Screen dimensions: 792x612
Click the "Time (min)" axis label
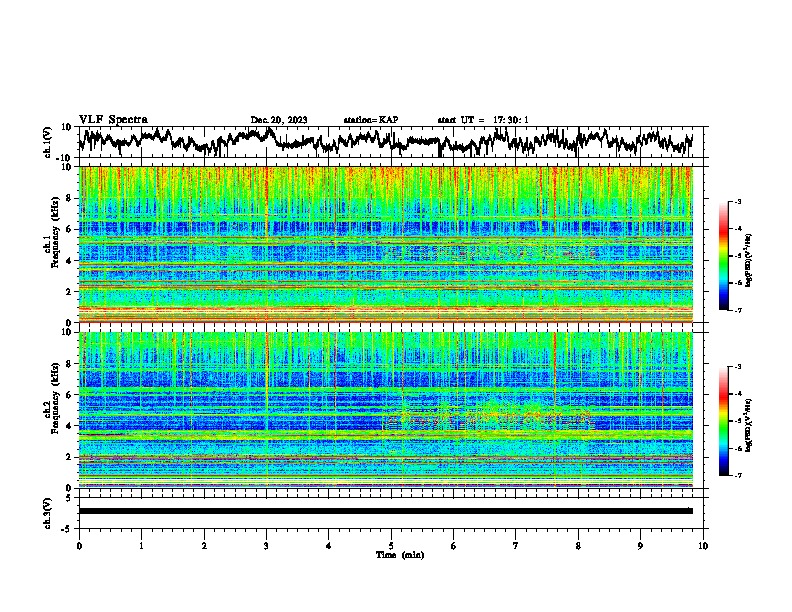coord(400,555)
